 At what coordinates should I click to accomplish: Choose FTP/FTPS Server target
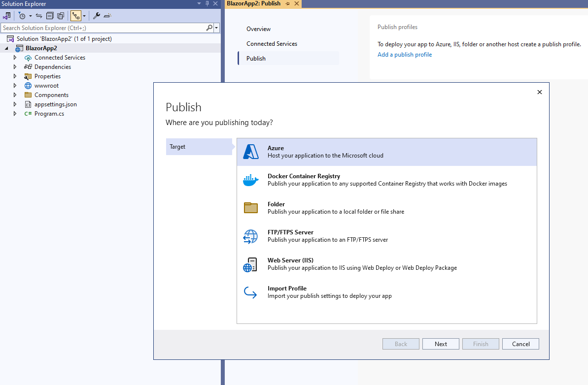pos(386,236)
